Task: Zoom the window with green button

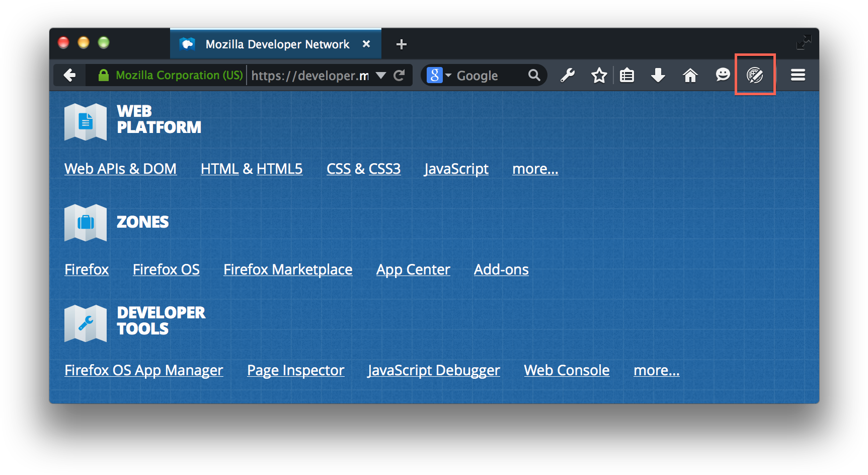Action: (104, 43)
